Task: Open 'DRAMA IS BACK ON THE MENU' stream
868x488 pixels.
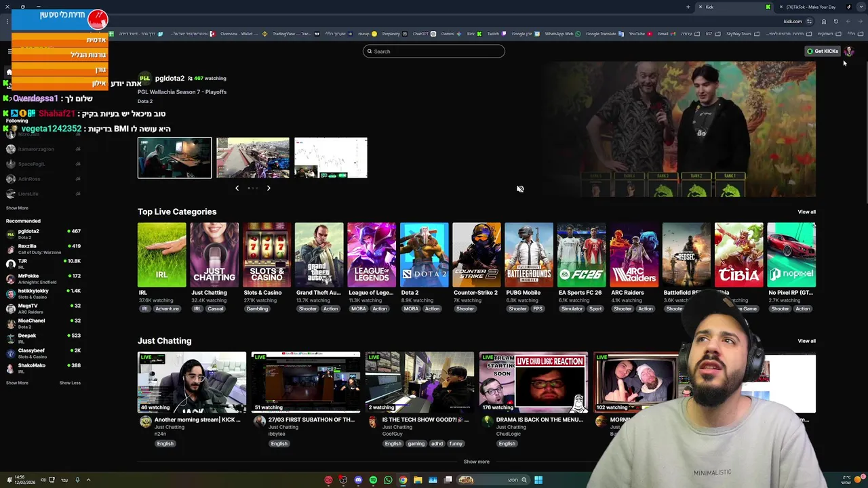Action: coord(534,382)
